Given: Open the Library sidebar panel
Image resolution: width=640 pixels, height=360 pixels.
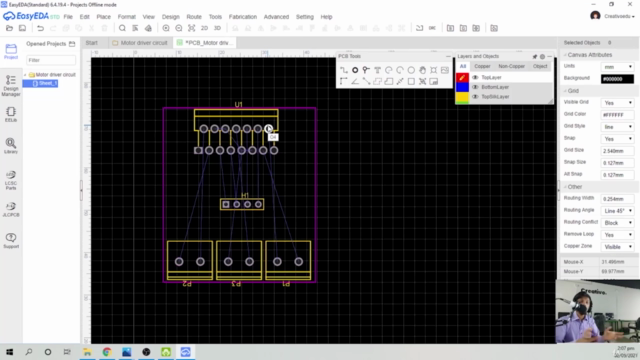Looking at the screenshot, I should pyautogui.click(x=11, y=146).
